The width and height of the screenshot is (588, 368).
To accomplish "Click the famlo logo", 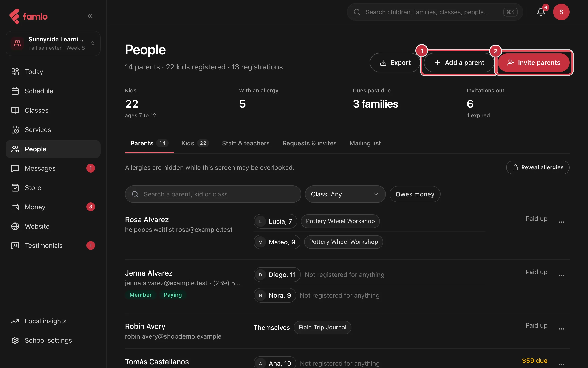I will click(28, 16).
